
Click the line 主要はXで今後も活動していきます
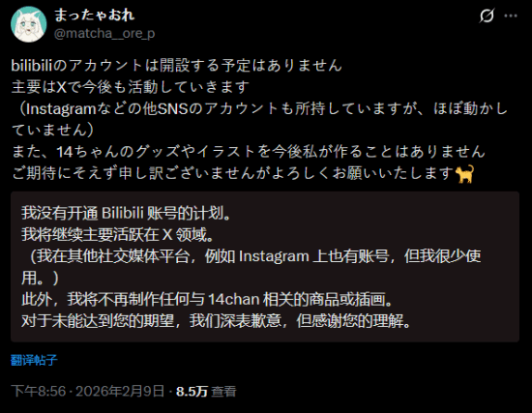[131, 87]
